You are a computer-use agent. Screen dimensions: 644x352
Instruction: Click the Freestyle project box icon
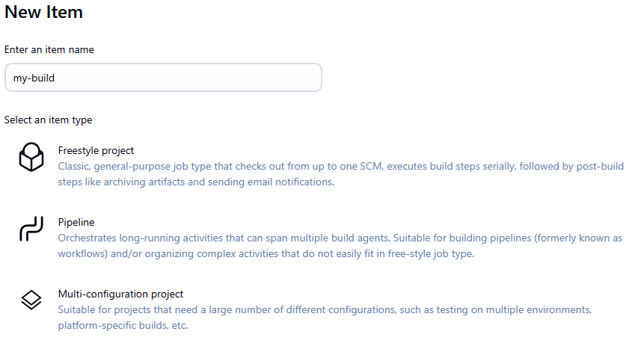(x=31, y=158)
